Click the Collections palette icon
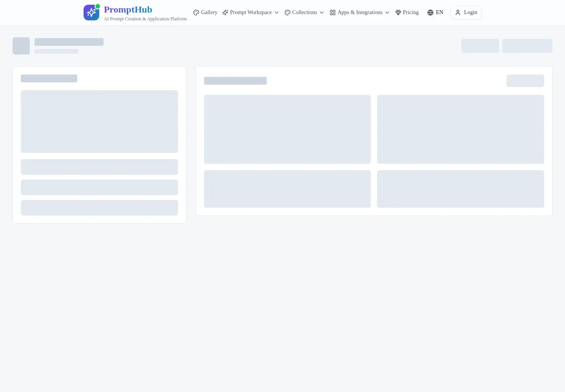The height and width of the screenshot is (392, 565). coord(288,13)
